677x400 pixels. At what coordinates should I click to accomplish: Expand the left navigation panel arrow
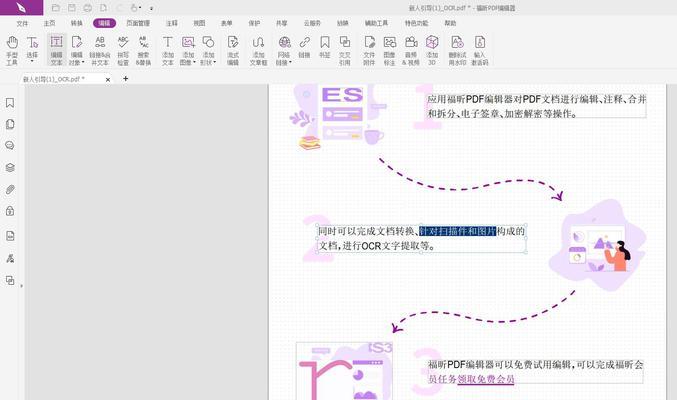click(x=22, y=286)
